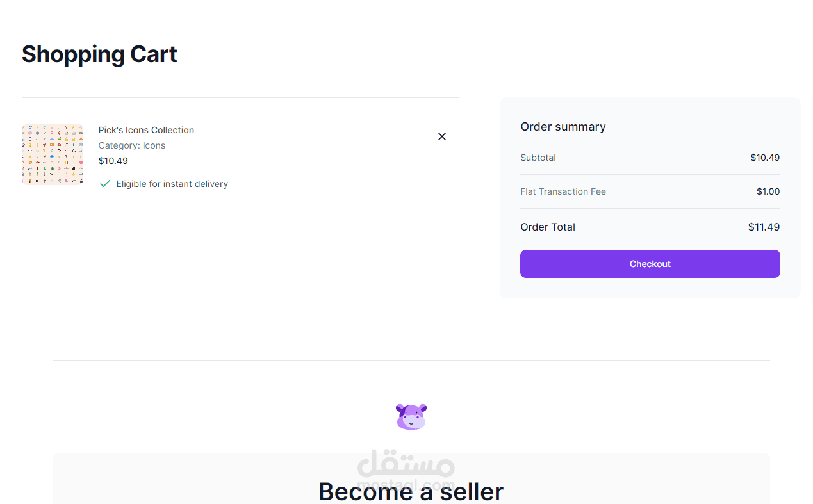Select the Category: Icons text
The width and height of the screenshot is (813, 504).
tap(132, 145)
